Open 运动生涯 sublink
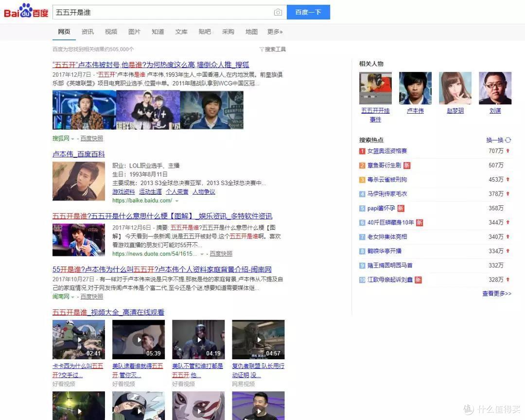525x420 pixels. [150, 192]
